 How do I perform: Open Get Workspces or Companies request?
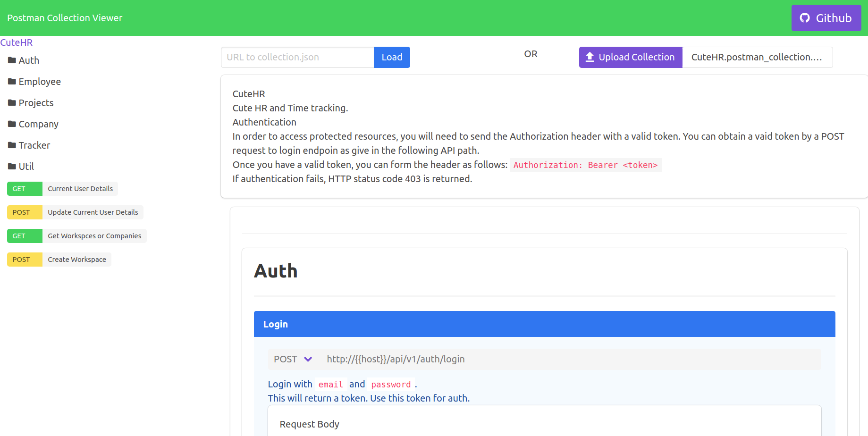pyautogui.click(x=77, y=236)
